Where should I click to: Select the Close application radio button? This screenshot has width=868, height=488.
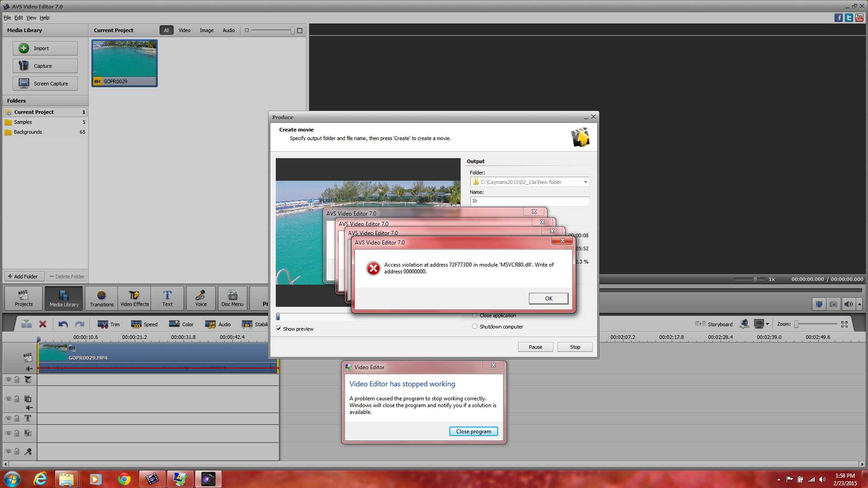[475, 315]
